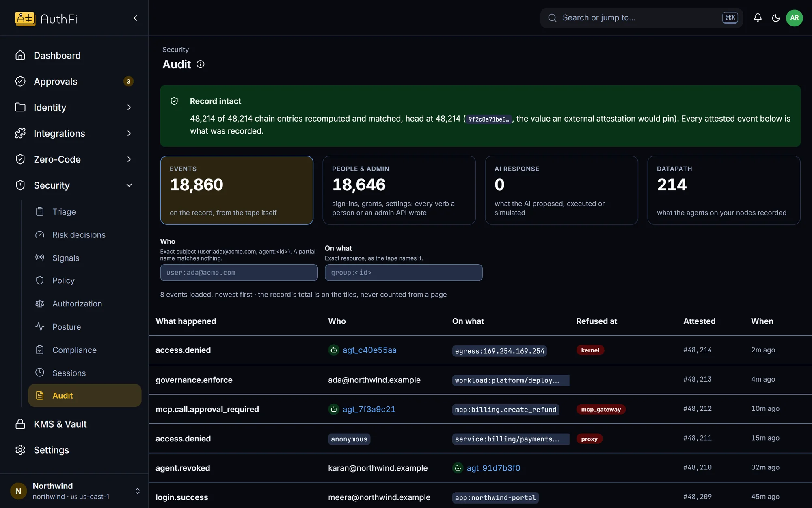This screenshot has height=508, width=812.
Task: Select the AI Response tile
Action: click(x=561, y=190)
